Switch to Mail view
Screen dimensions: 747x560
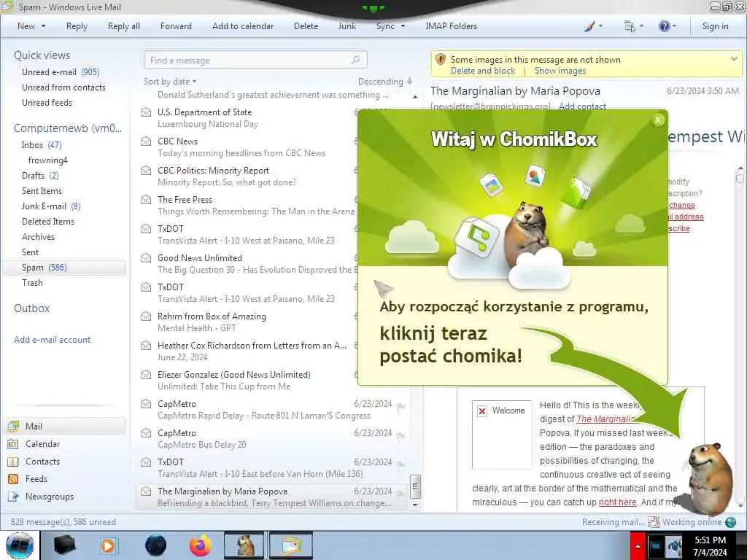(x=65, y=426)
